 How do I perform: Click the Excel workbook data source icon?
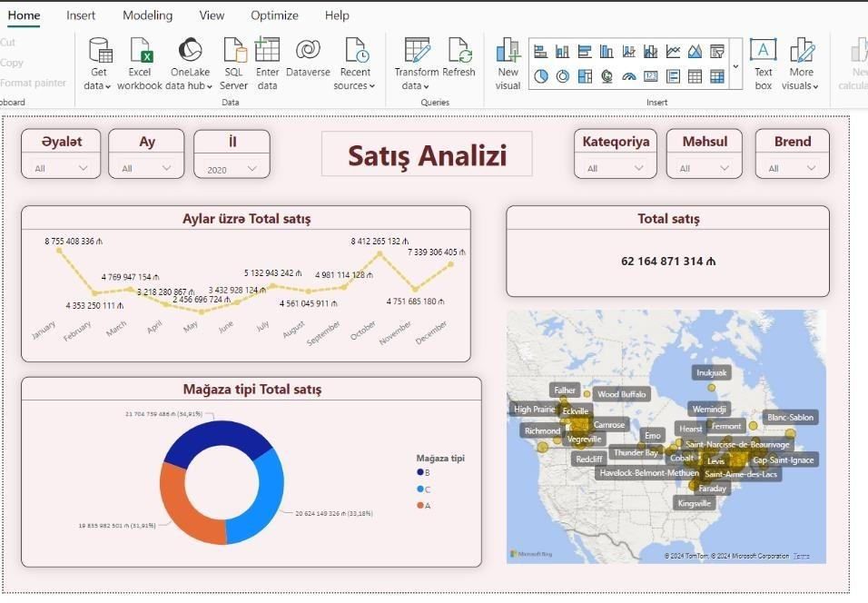140,50
